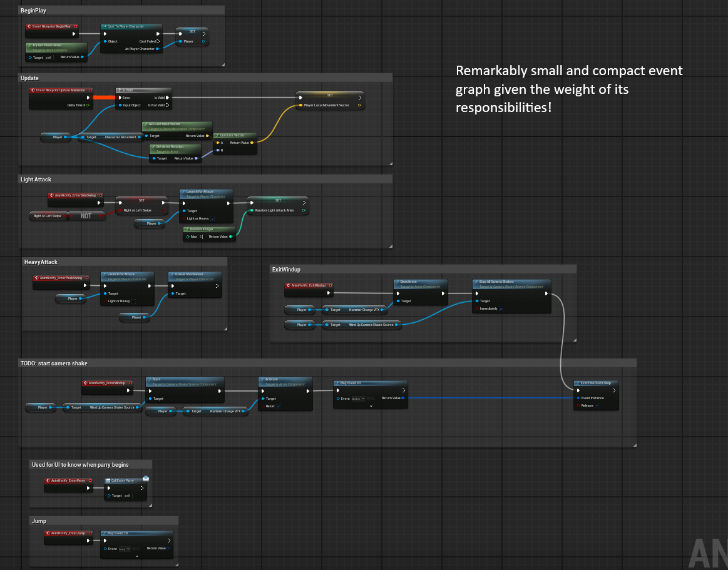The height and width of the screenshot is (570, 728).
Task: Click the Unrotate Vector B input pin
Action: point(218,150)
